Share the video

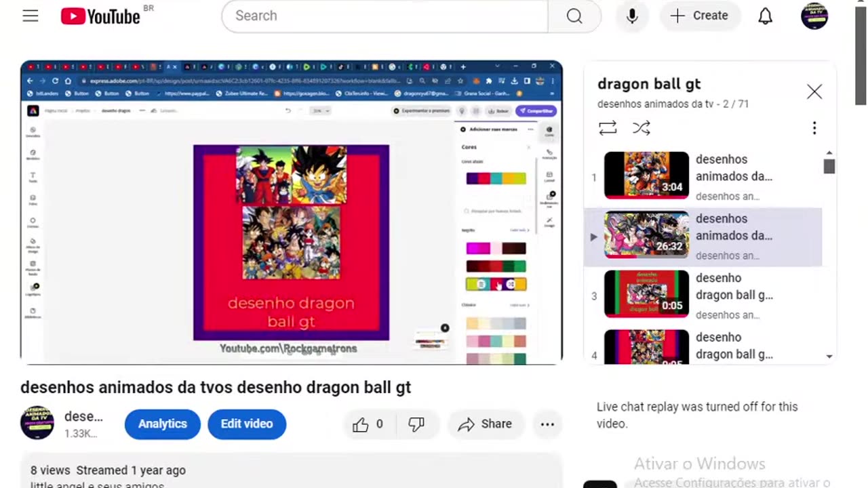point(485,424)
